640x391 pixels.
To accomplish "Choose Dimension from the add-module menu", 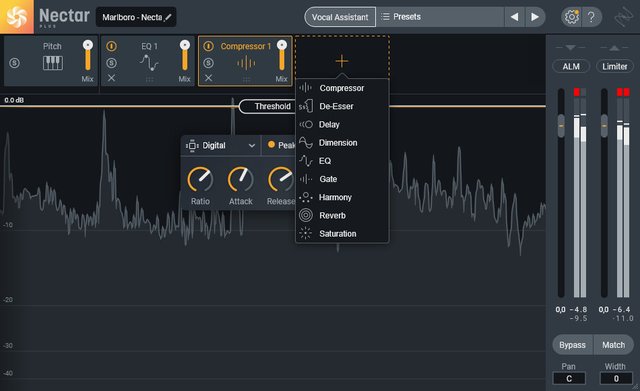I will pos(342,143).
